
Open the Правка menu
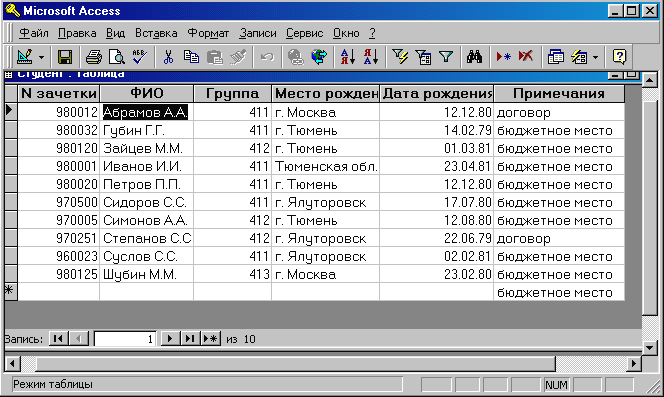77,33
